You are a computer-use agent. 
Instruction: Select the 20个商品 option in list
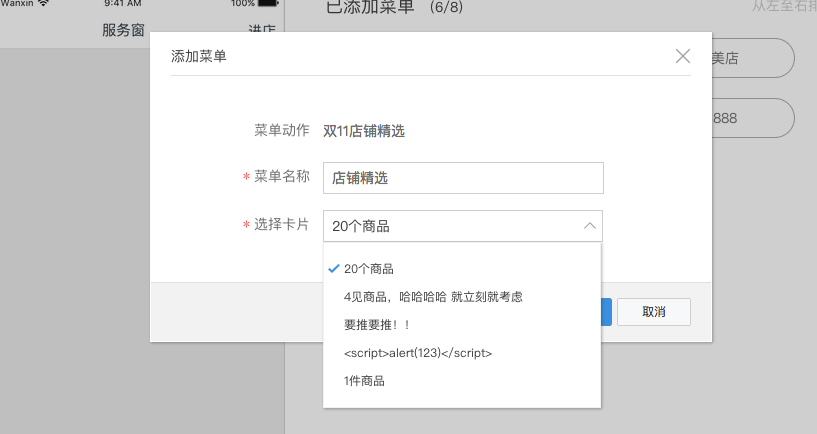(368, 269)
